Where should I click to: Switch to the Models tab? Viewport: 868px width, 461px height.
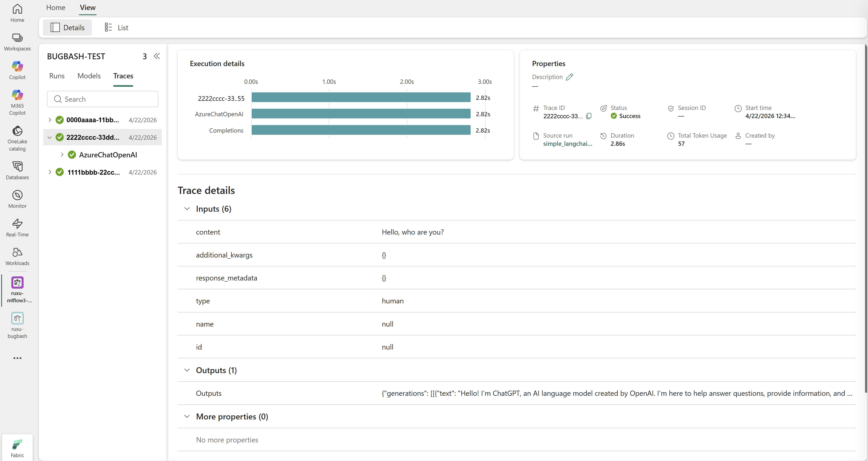tap(89, 76)
